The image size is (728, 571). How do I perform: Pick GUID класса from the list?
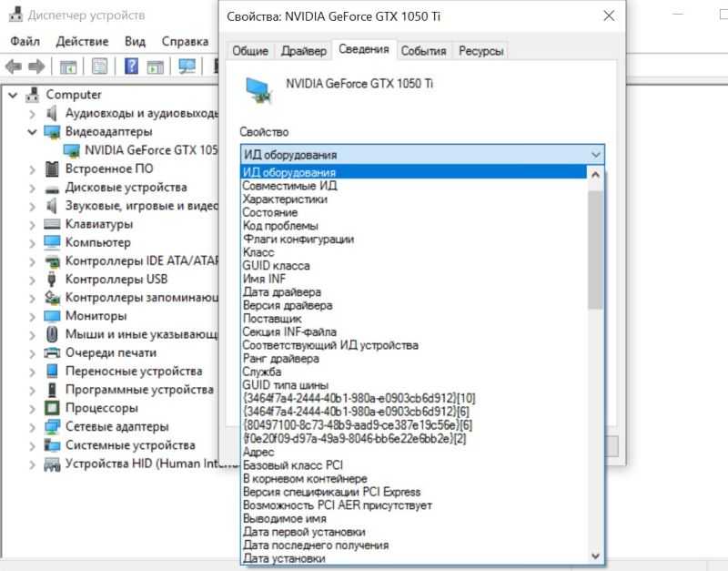(277, 266)
